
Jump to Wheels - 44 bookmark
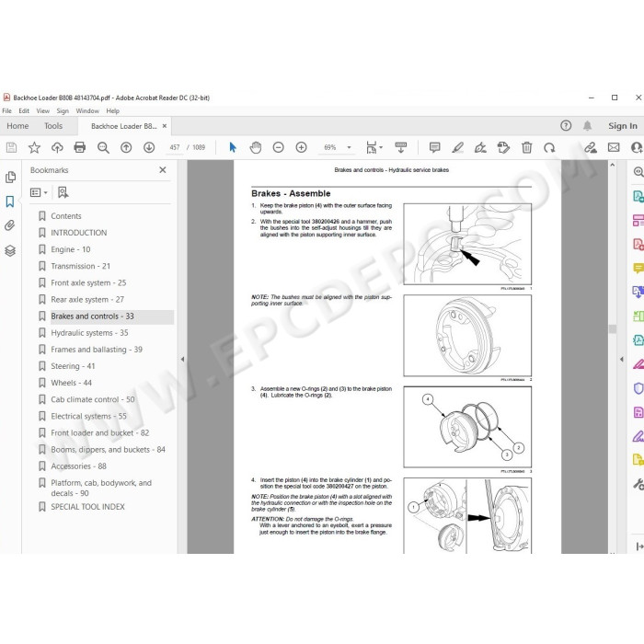point(72,383)
